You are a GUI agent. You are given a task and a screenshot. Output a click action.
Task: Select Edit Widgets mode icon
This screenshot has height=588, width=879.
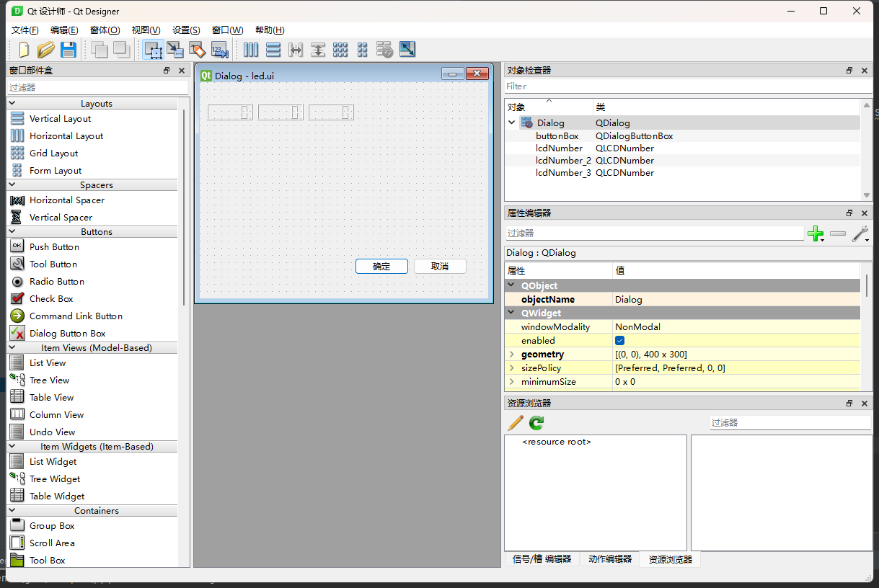[153, 50]
